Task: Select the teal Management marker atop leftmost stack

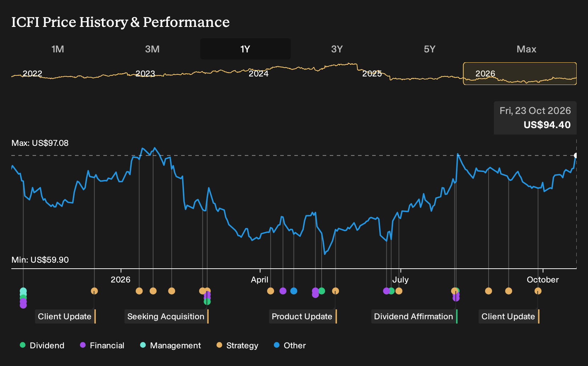Action: (23, 291)
